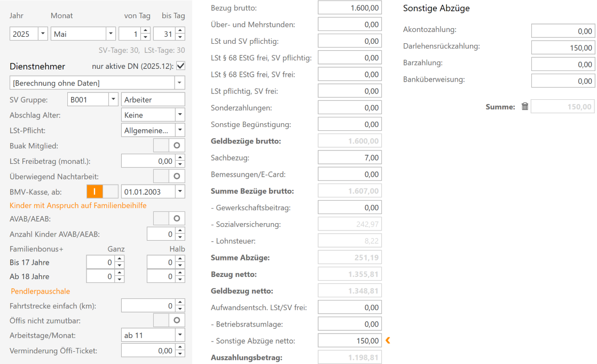Click the Darlehensrückzahlung amount field
This screenshot has width=597, height=364.
coord(562,48)
